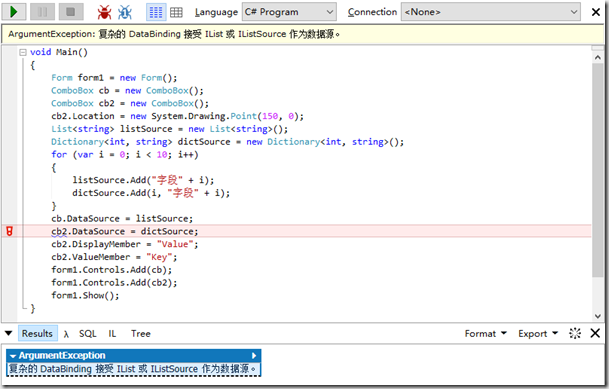Image resolution: width=609 pixels, height=389 pixels.
Task: Click the exception message text in results
Action: pyautogui.click(x=132, y=368)
